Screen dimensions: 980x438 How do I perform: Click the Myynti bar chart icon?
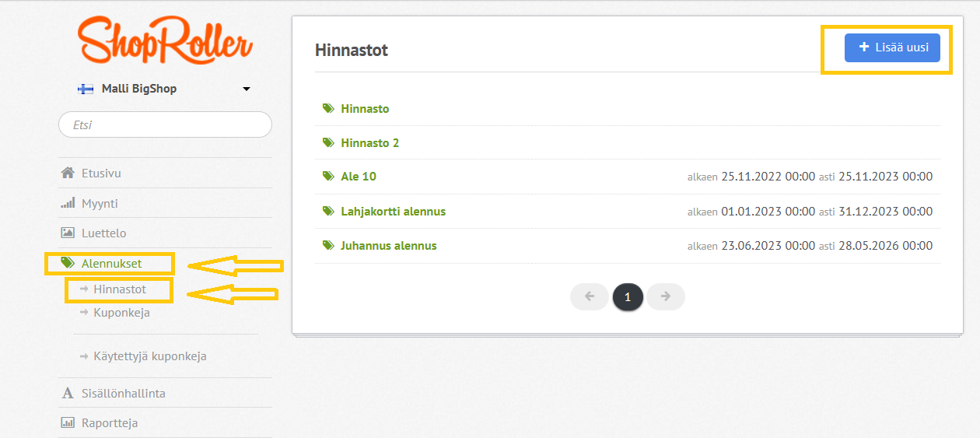coord(68,203)
